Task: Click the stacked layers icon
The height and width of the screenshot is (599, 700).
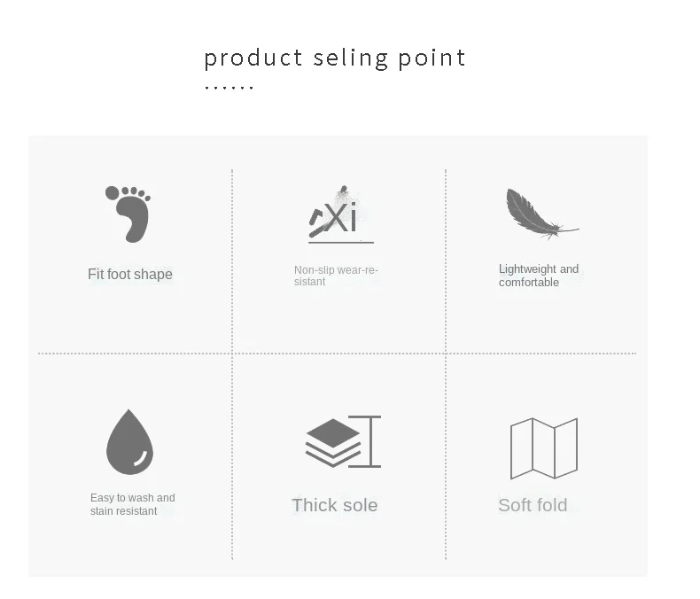Action: click(x=333, y=443)
